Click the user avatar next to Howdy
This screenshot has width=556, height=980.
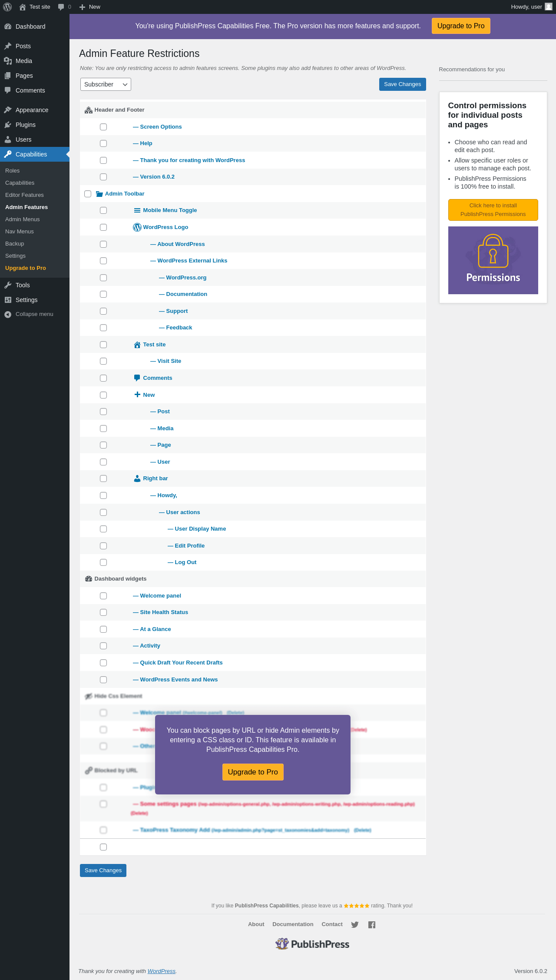[x=549, y=7]
